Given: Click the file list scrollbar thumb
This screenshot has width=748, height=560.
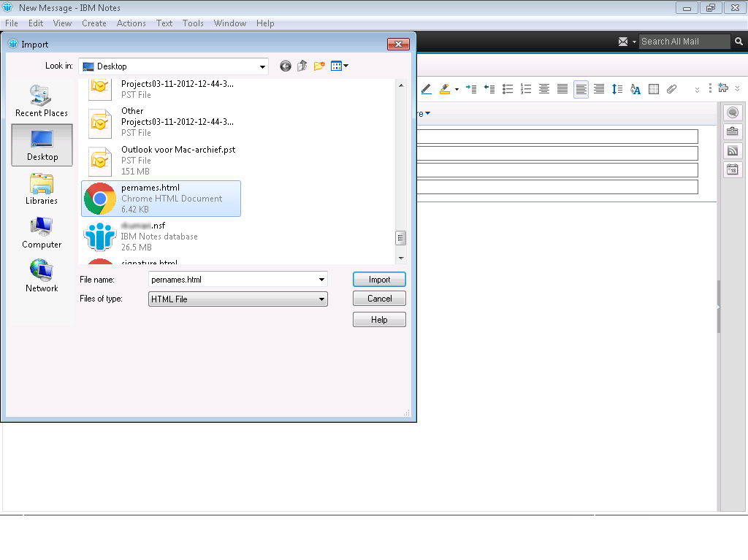Looking at the screenshot, I should 401,237.
